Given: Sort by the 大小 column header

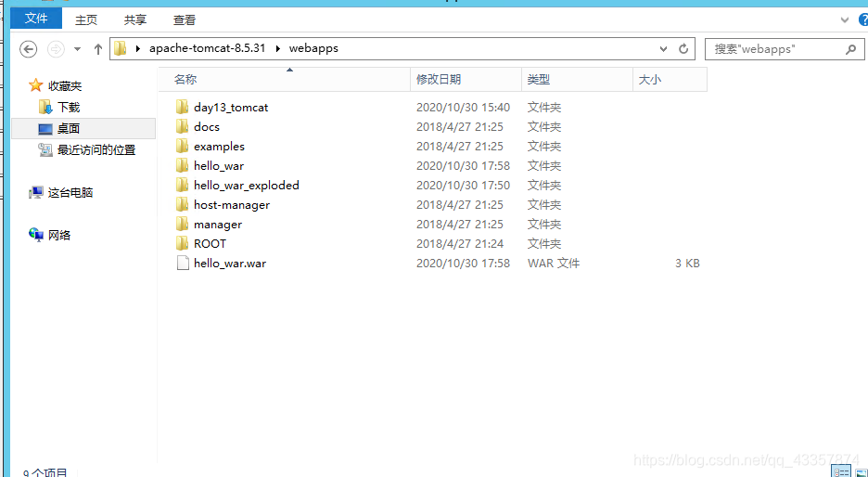Looking at the screenshot, I should tap(670, 80).
